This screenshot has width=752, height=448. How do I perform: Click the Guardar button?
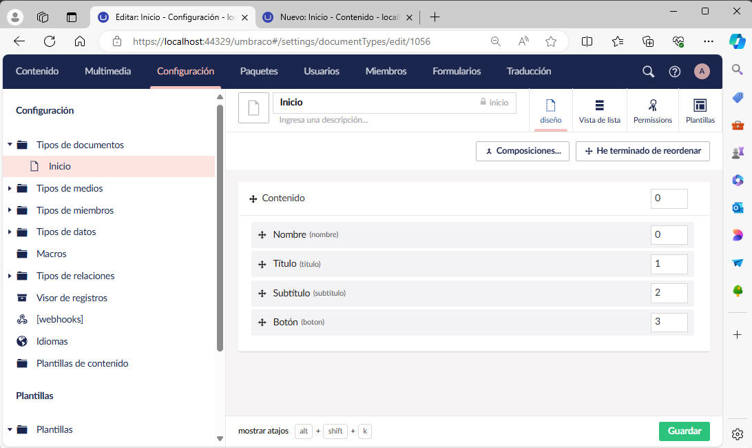[684, 431]
